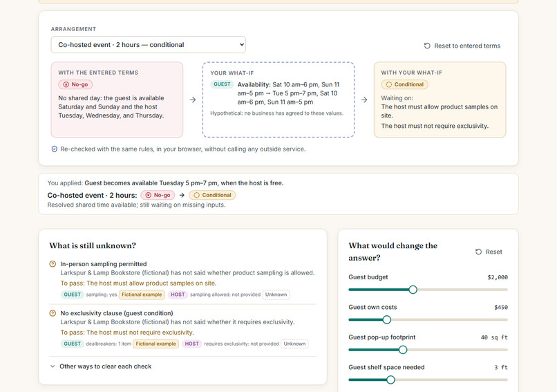Click GUEST tag next to dealbreakers: 1 item
557x392 pixels.
(x=72, y=344)
